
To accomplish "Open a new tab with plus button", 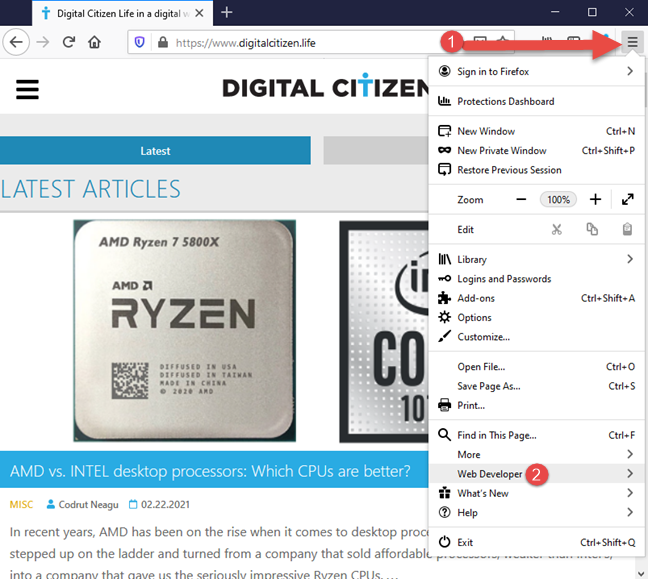I will (x=226, y=12).
